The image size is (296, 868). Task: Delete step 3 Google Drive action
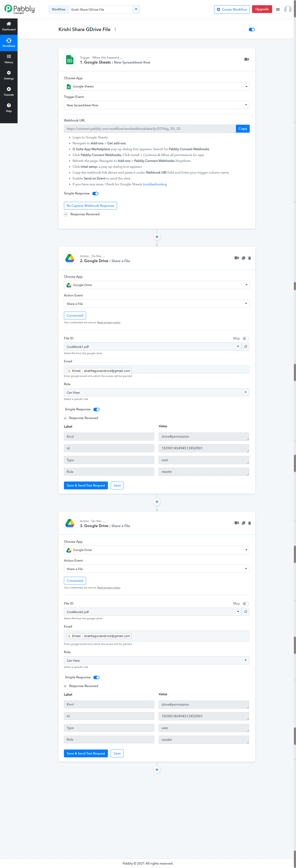[x=250, y=523]
